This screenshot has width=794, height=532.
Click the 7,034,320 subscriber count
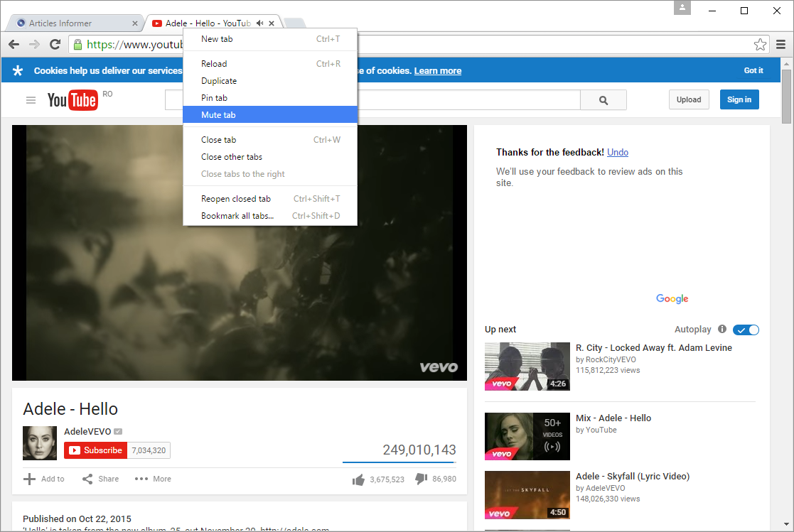(149, 450)
